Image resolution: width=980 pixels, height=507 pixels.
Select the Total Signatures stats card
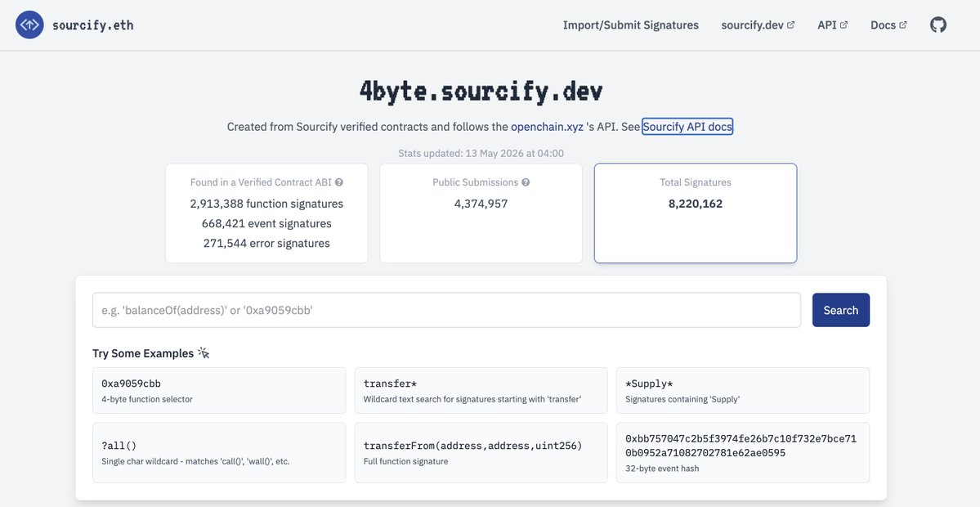click(x=695, y=213)
